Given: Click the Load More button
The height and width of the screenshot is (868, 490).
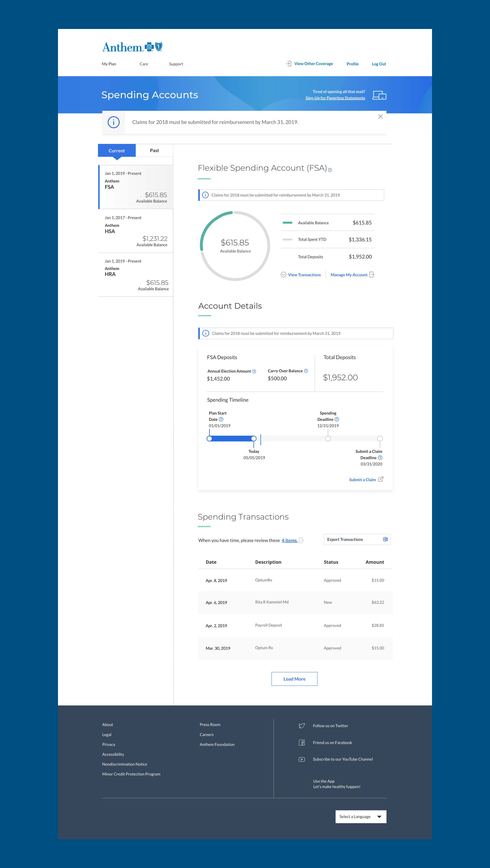Looking at the screenshot, I should coord(294,679).
